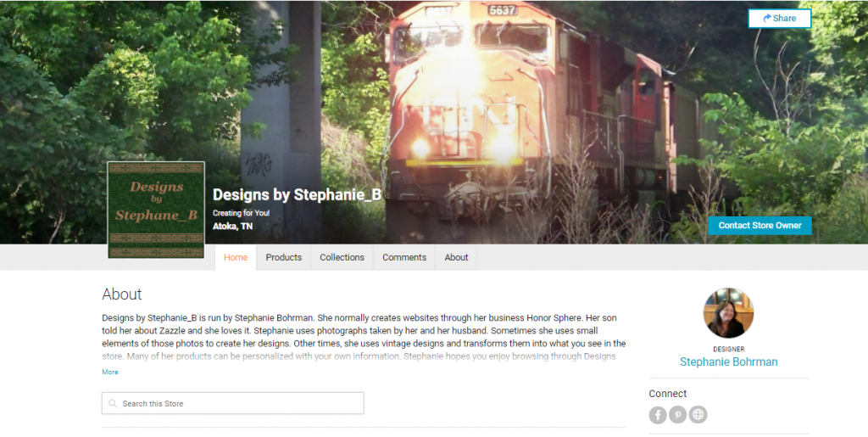Switch to the Home tab

click(x=236, y=258)
